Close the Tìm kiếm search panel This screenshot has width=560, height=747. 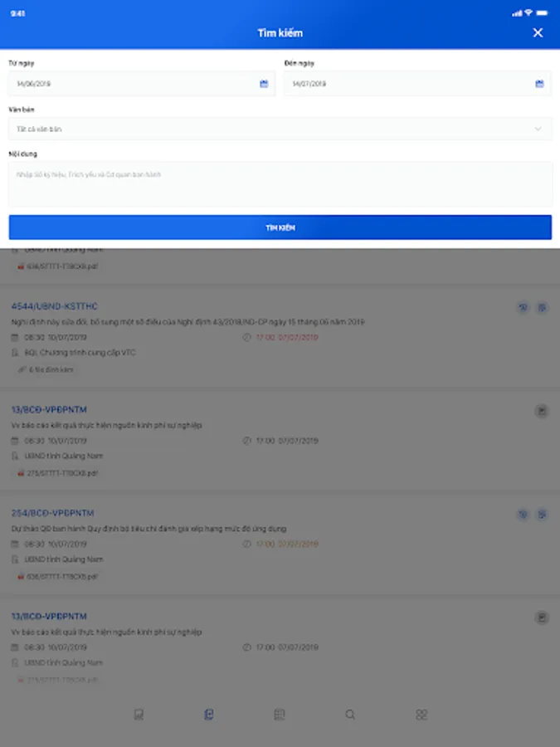[538, 33]
